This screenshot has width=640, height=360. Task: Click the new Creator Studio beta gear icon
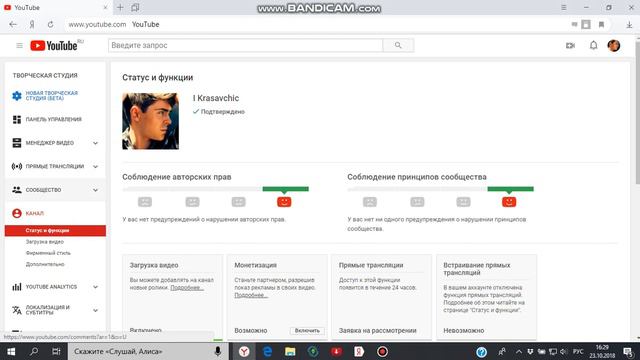(17, 96)
